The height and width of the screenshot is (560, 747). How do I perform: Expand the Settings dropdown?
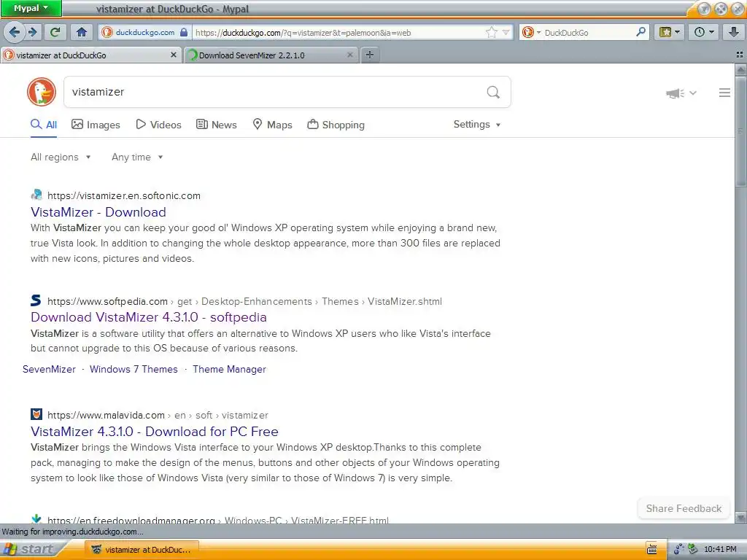[x=477, y=124]
